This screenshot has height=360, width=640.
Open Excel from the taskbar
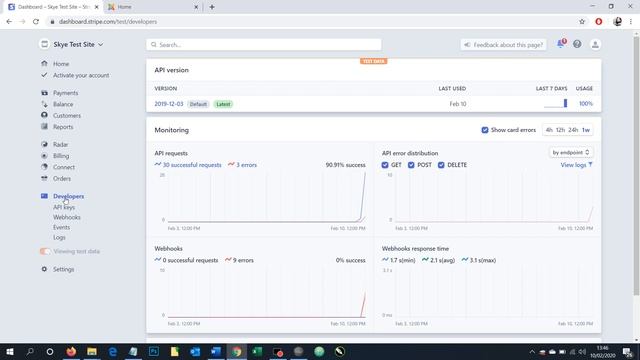[x=257, y=351]
